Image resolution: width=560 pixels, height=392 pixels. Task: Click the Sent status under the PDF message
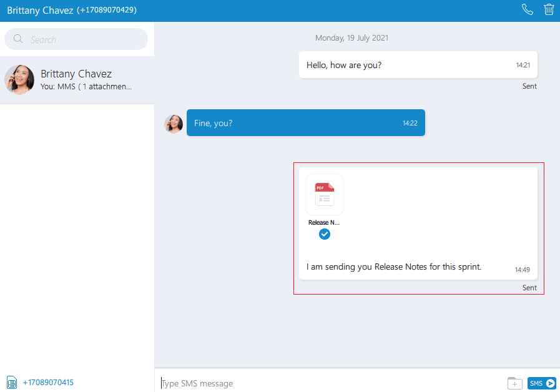[x=529, y=288]
